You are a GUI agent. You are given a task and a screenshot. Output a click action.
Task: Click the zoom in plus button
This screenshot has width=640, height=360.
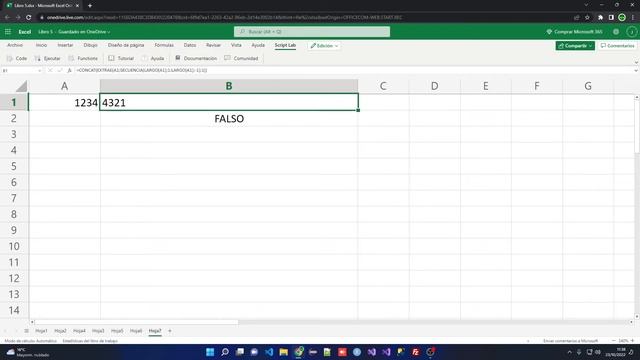[633, 341]
